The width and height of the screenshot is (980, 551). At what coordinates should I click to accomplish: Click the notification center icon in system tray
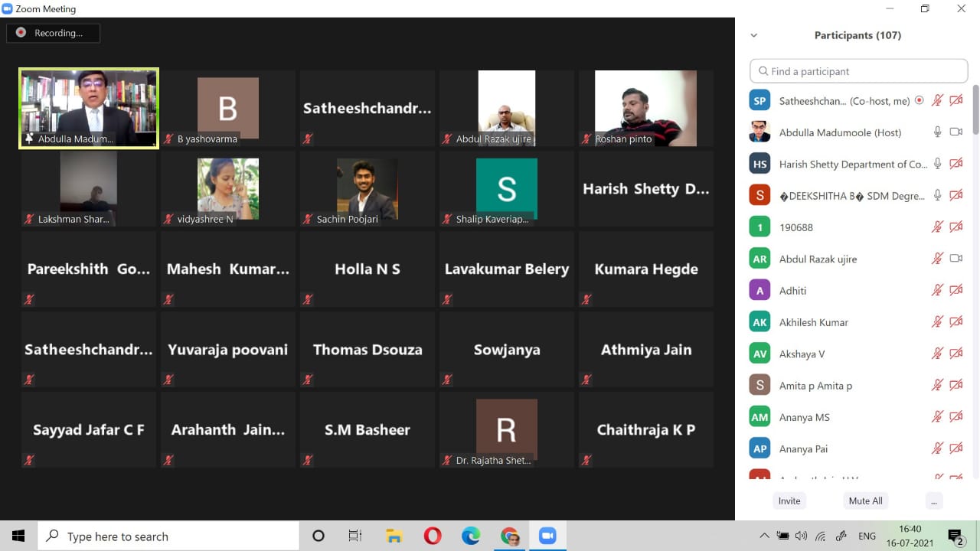point(955,536)
